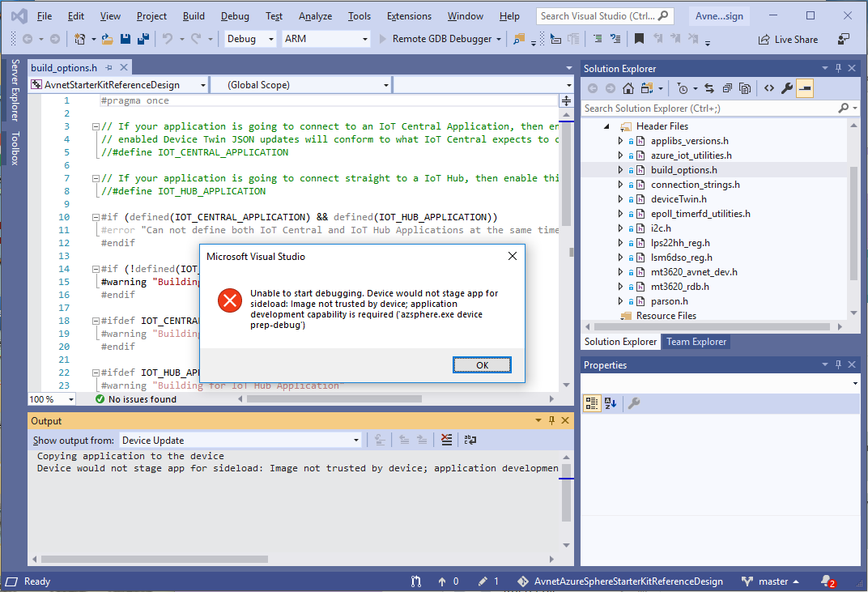This screenshot has width=868, height=592.
Task: Click Sync with Active Document icon
Action: (708, 88)
